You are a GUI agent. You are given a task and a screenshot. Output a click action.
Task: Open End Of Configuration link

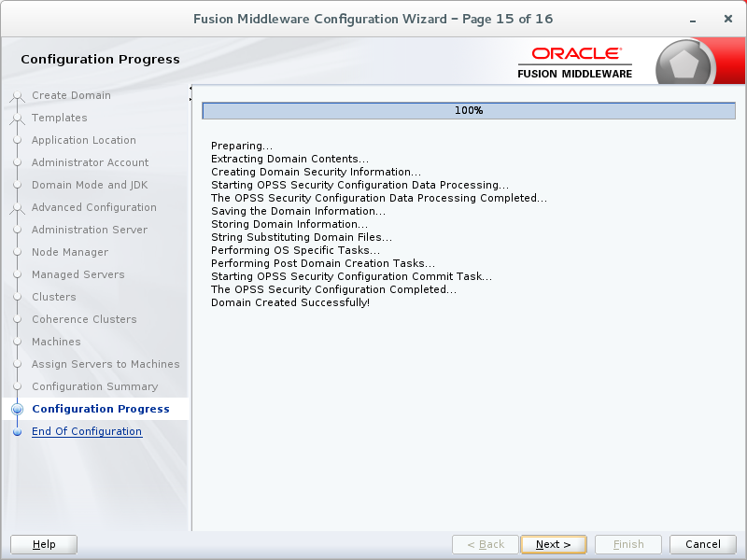click(87, 431)
